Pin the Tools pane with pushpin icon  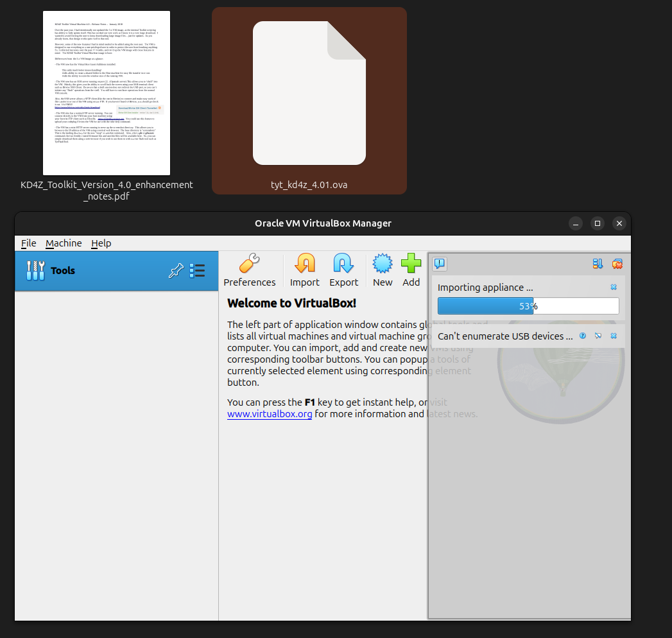[175, 271]
